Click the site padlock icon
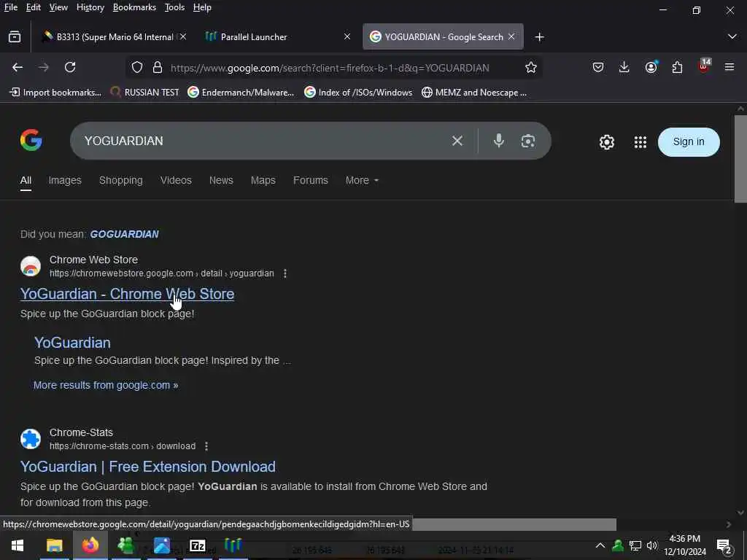This screenshot has width=747, height=560. pyautogui.click(x=158, y=68)
